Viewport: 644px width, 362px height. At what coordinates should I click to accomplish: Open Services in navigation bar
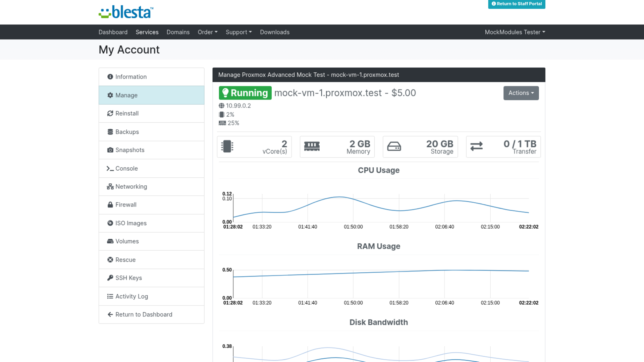[147, 32]
